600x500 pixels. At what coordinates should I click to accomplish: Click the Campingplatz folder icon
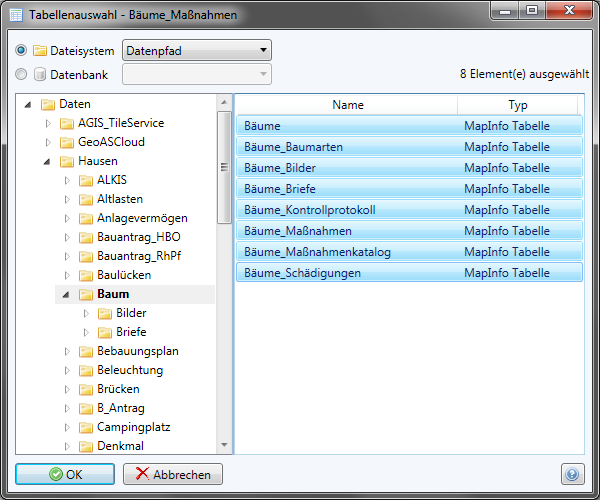86,427
